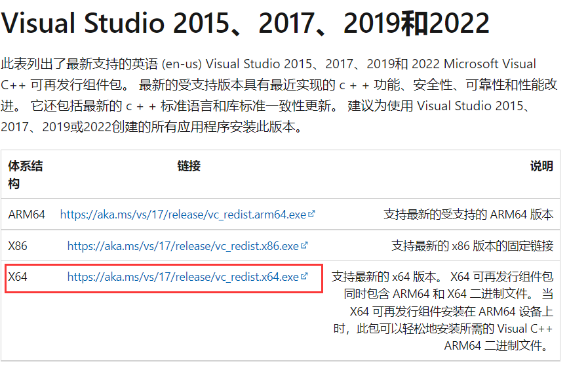The height and width of the screenshot is (372, 588).
Task: Select the X64 architecture cell
Action: coord(18,277)
